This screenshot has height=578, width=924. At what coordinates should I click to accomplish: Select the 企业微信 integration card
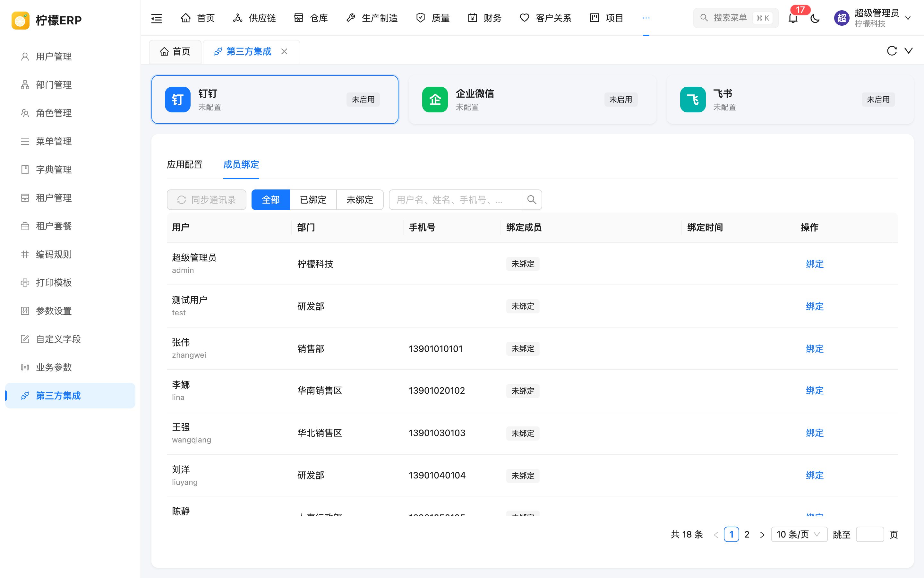(x=532, y=100)
